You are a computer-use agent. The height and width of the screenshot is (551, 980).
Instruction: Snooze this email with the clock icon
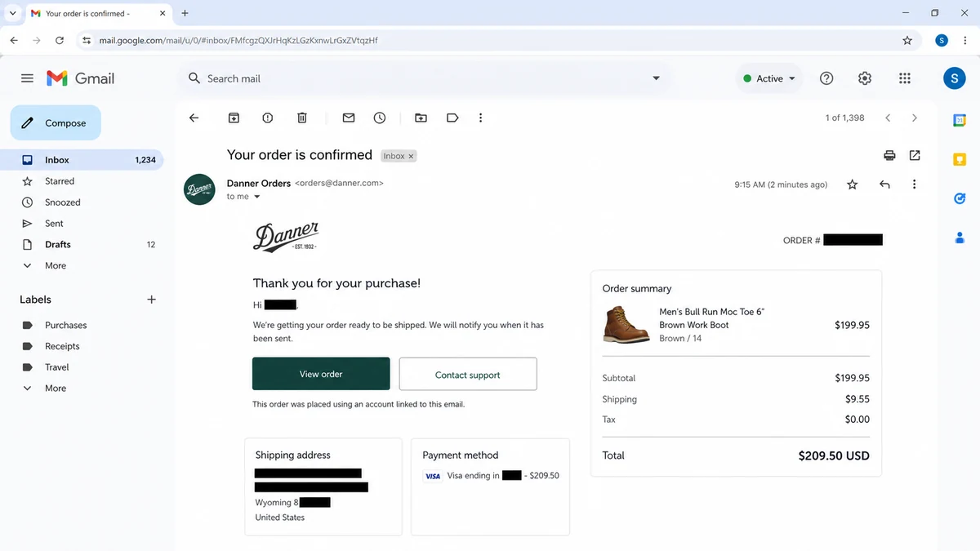coord(380,118)
